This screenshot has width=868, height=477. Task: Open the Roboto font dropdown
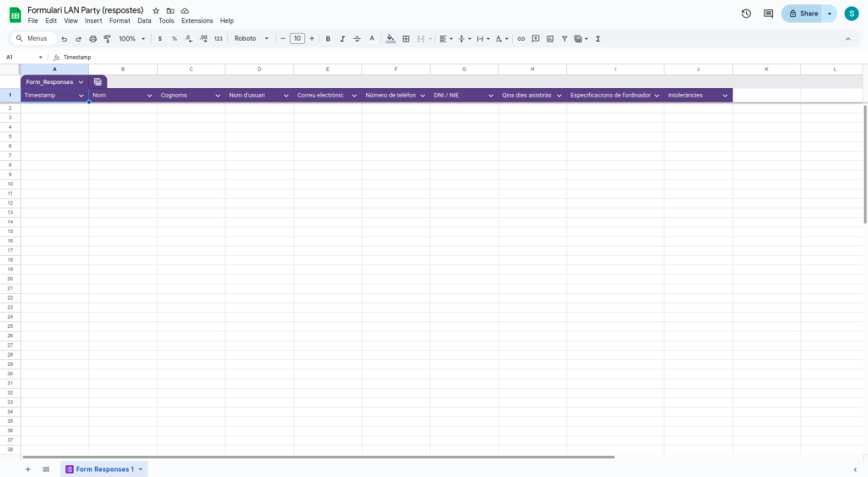(252, 39)
